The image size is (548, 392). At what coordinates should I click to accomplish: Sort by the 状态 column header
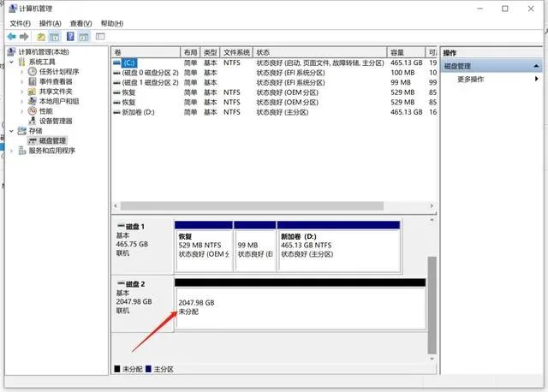[x=319, y=52]
